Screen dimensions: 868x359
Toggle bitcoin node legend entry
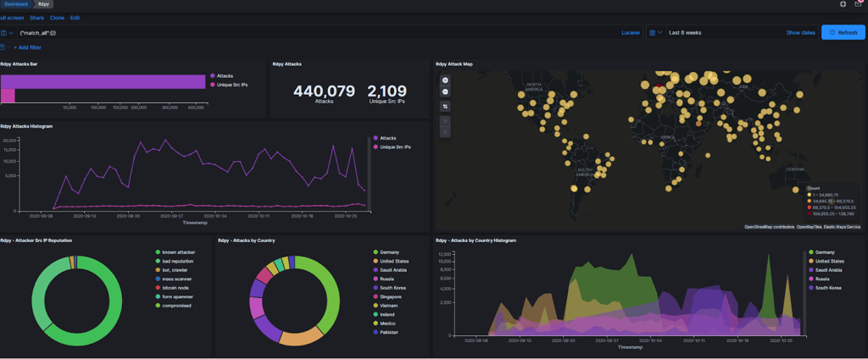175,288
